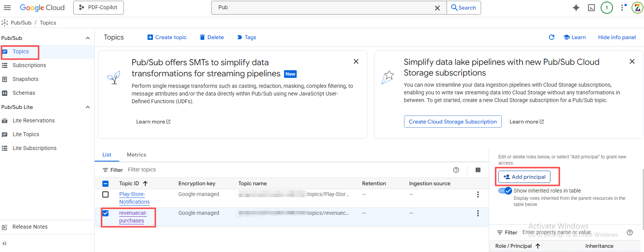Sort Role / Principal column arrow

click(538, 246)
